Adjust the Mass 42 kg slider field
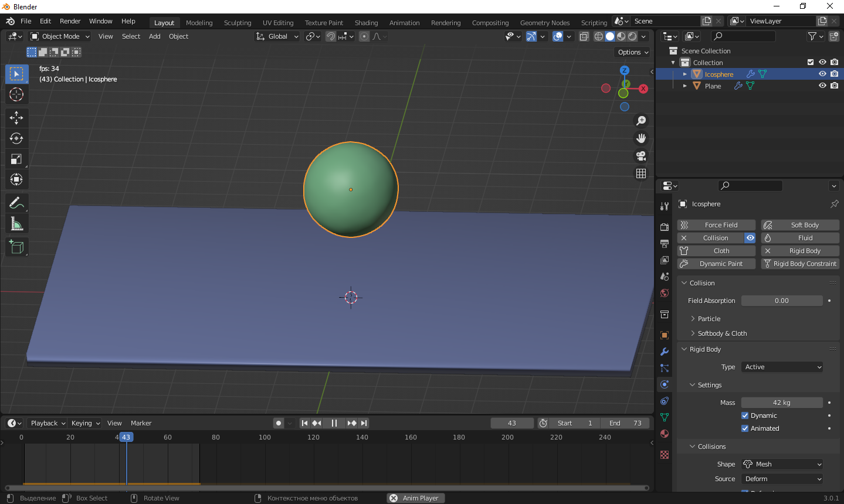The image size is (844, 504). pos(782,403)
